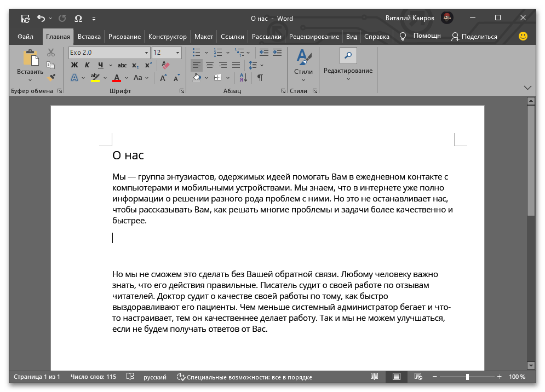The height and width of the screenshot is (392, 545).
Task: Align text right
Action: click(223, 65)
